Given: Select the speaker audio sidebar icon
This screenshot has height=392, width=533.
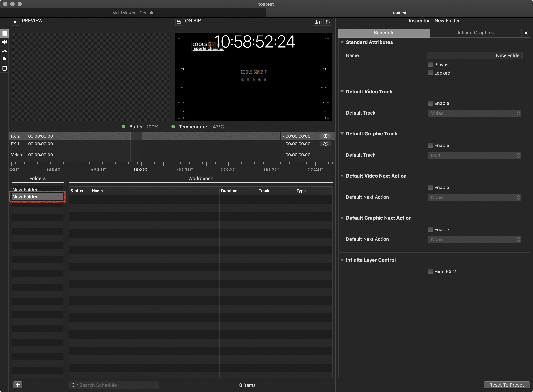Looking at the screenshot, I should point(5,42).
